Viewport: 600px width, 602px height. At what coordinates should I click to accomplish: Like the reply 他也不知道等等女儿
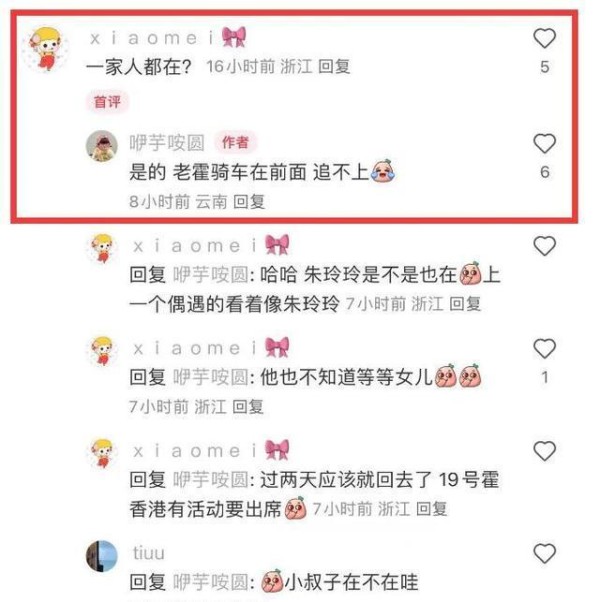[544, 349]
